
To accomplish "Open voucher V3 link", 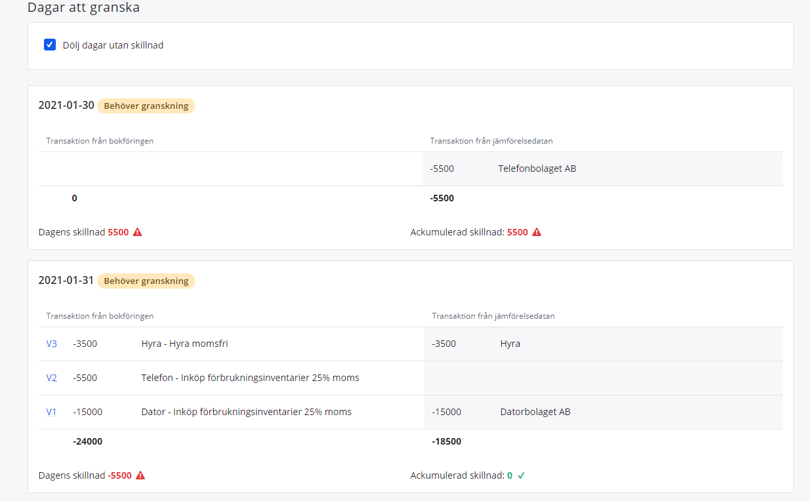I will click(x=52, y=344).
